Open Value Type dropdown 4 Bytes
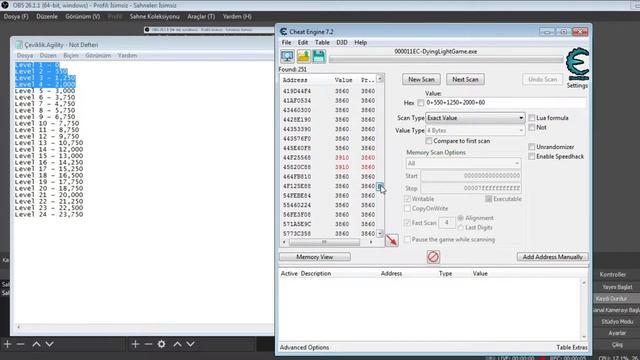 475,131
